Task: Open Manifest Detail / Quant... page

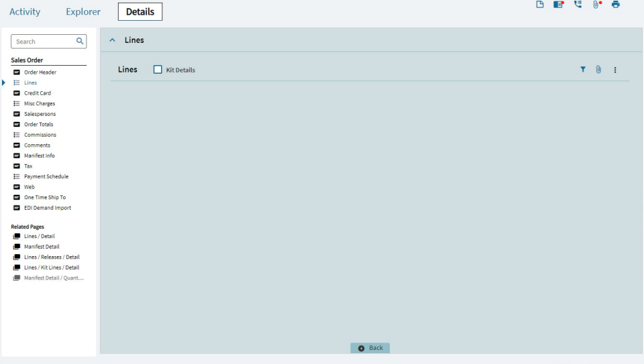Action: coord(54,278)
